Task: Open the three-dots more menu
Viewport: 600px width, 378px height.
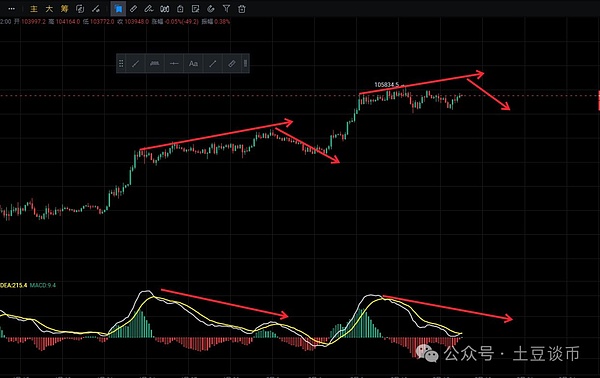Action: tap(11, 9)
